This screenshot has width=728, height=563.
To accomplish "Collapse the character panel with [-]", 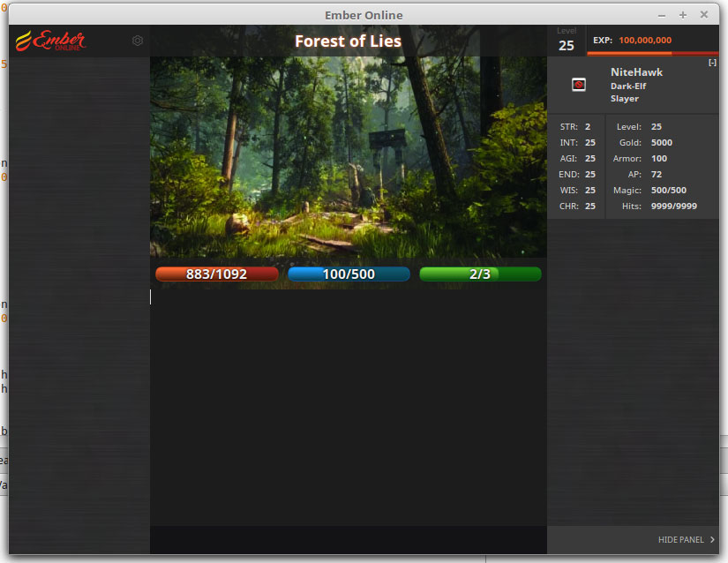I will click(x=712, y=63).
